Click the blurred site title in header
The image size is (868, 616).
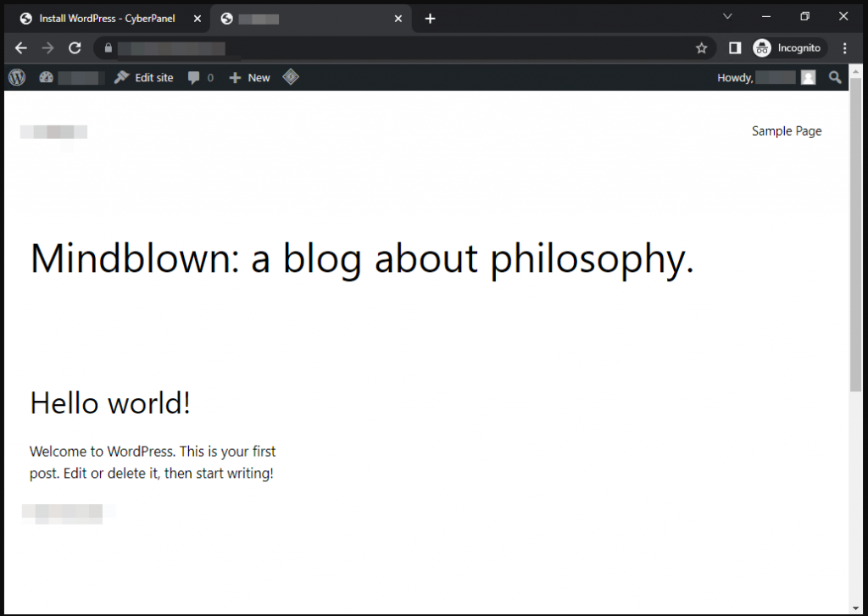tap(53, 131)
